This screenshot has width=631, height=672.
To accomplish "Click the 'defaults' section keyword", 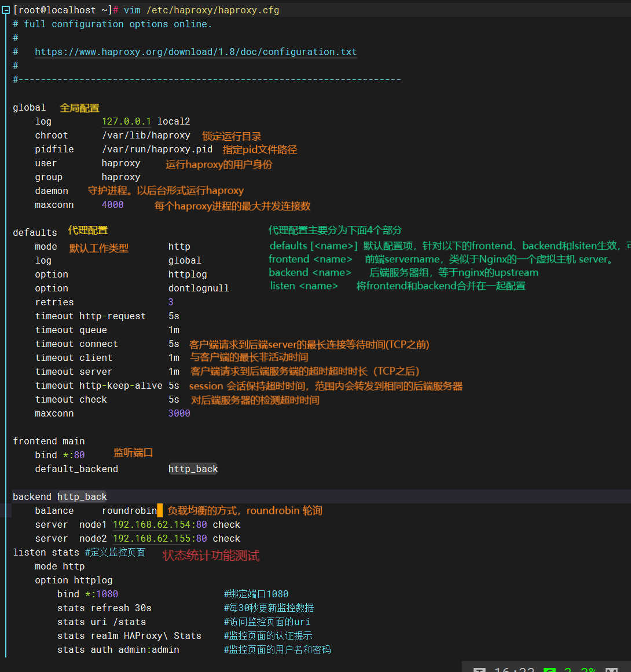I will (35, 232).
